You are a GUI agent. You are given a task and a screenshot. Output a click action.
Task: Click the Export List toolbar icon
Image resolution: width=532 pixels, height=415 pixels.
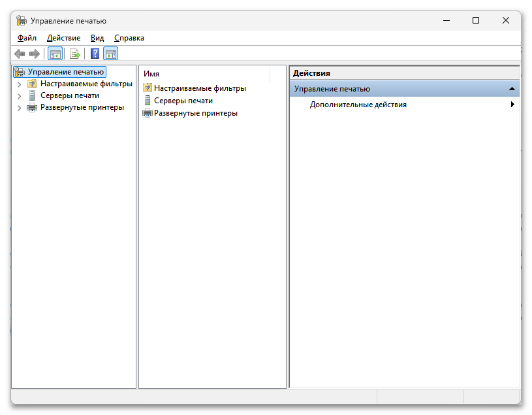[x=74, y=54]
